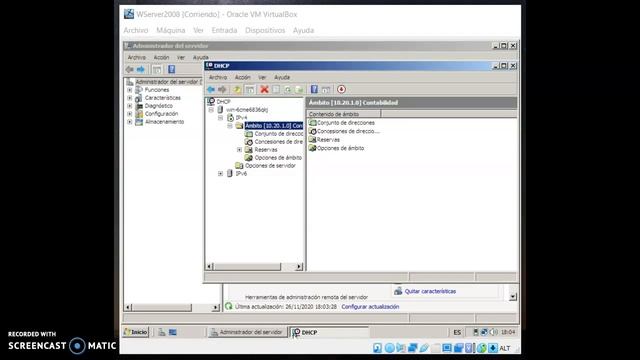Screen dimensions: 640x360
Task: Click Forward arrow in Administrador del servidor toolbar
Action: 141,69
